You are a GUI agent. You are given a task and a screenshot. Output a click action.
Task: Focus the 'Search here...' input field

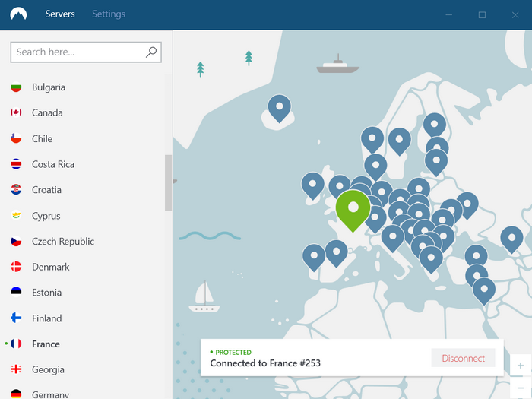tap(86, 52)
